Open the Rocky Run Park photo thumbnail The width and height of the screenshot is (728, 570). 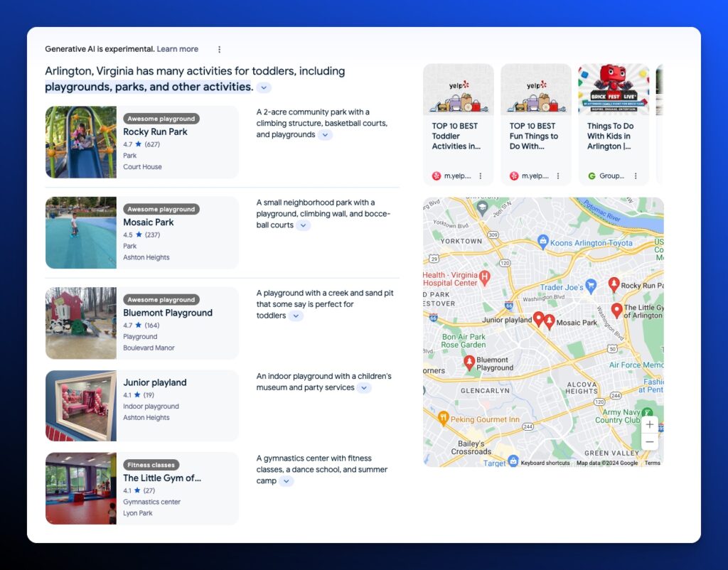(80, 142)
